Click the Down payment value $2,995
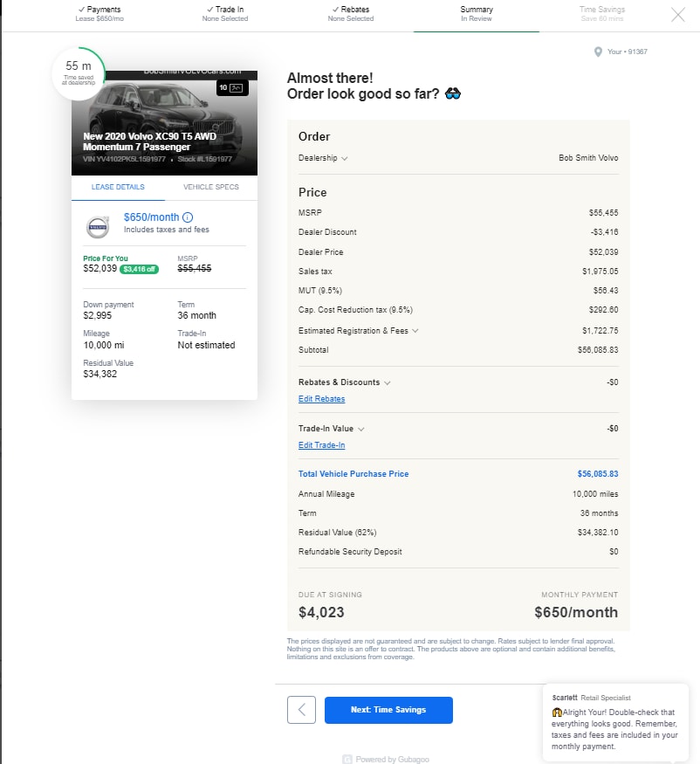Image resolution: width=700 pixels, height=764 pixels. (x=98, y=316)
